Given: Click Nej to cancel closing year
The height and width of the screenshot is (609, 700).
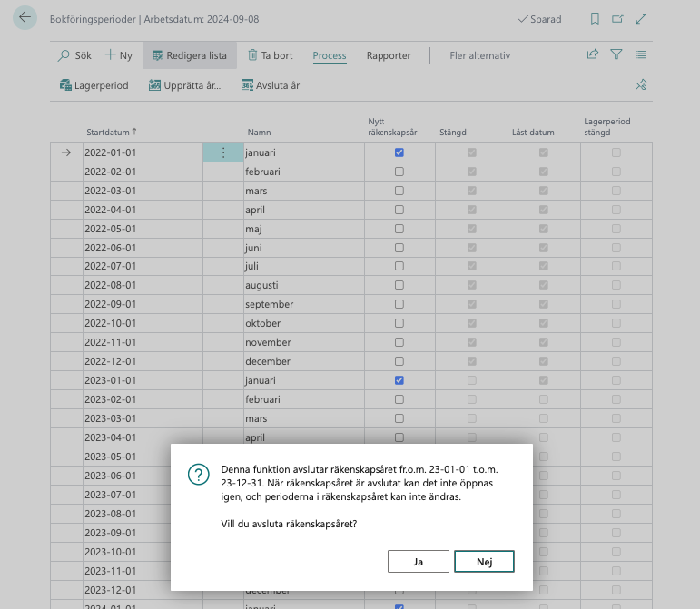Looking at the screenshot, I should click(x=484, y=562).
